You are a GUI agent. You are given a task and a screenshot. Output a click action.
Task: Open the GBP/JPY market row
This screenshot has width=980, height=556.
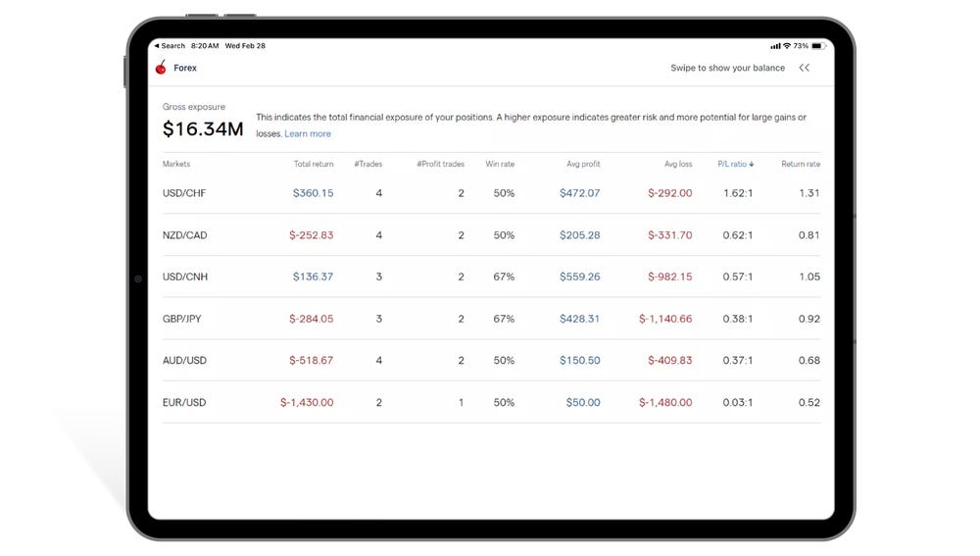coord(491,319)
